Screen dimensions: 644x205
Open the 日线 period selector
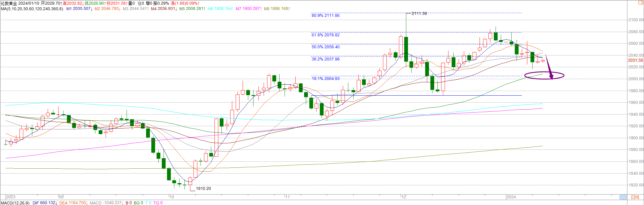tap(635, 197)
